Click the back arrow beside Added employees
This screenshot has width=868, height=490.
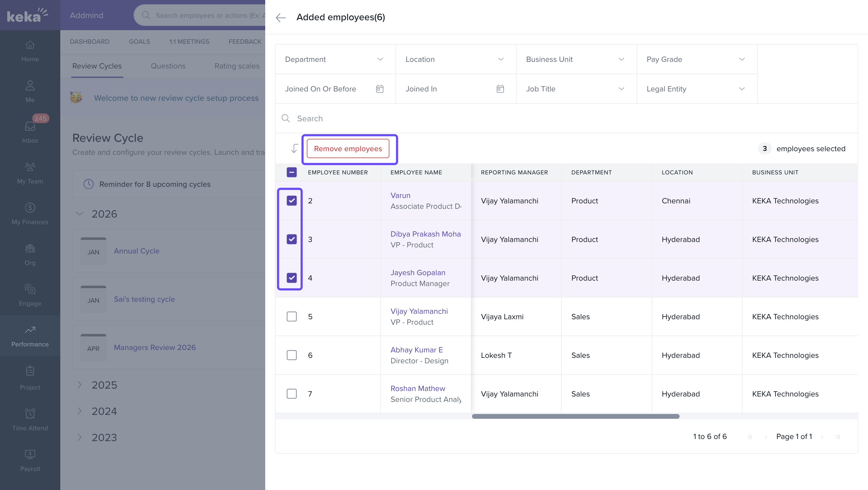(280, 17)
